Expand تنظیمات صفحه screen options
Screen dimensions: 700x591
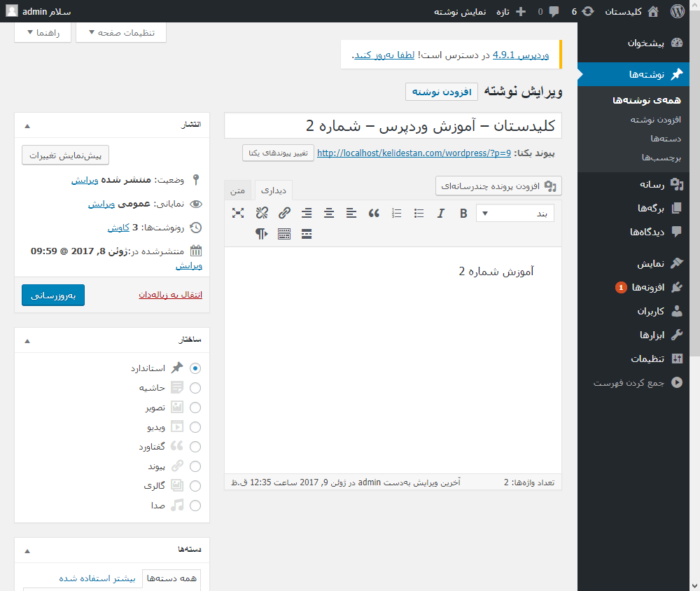(121, 33)
